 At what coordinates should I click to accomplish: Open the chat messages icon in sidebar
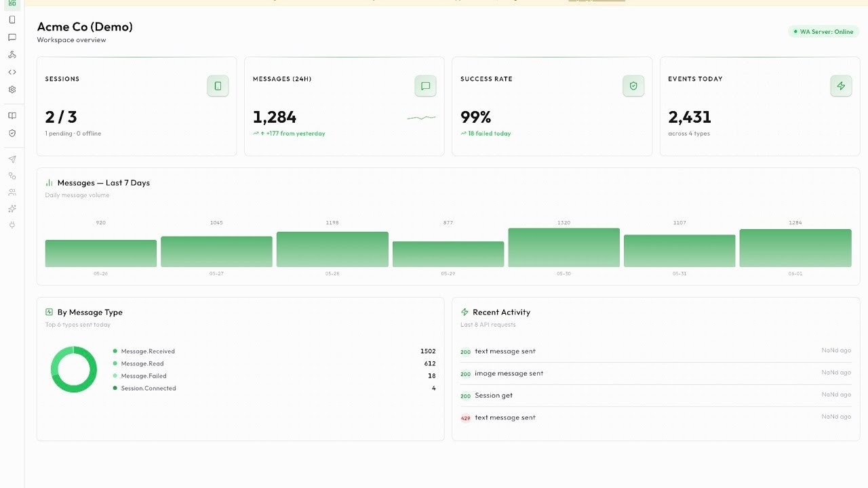pos(12,37)
